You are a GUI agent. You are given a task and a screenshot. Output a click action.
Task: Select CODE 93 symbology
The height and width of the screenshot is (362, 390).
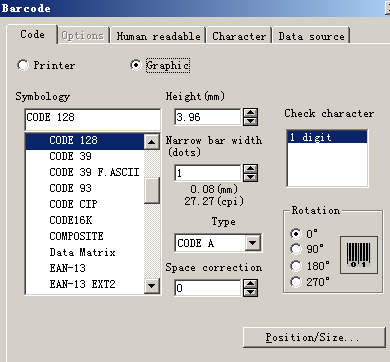[85, 188]
